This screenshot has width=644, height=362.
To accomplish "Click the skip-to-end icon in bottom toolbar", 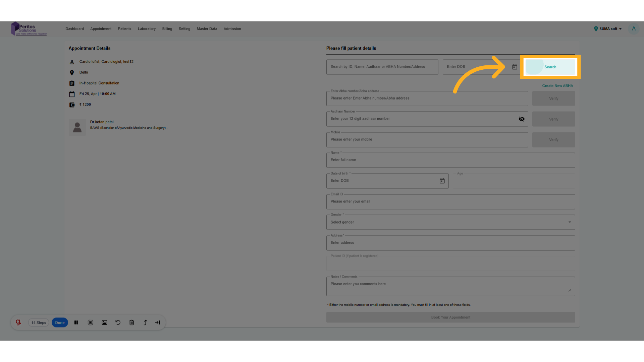I will coord(157,322).
